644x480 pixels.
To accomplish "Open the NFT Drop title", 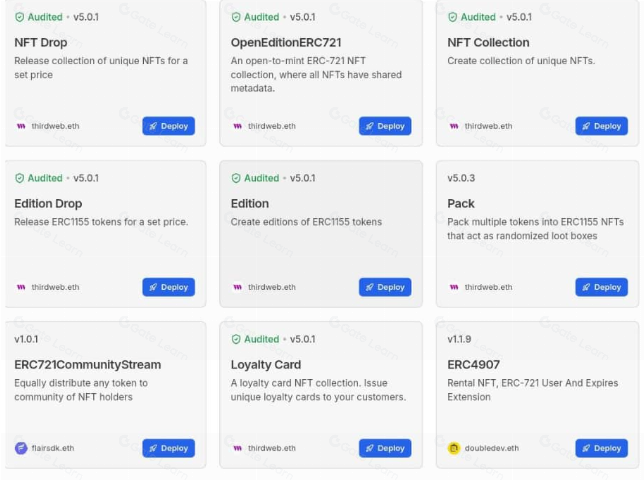I will point(41,43).
